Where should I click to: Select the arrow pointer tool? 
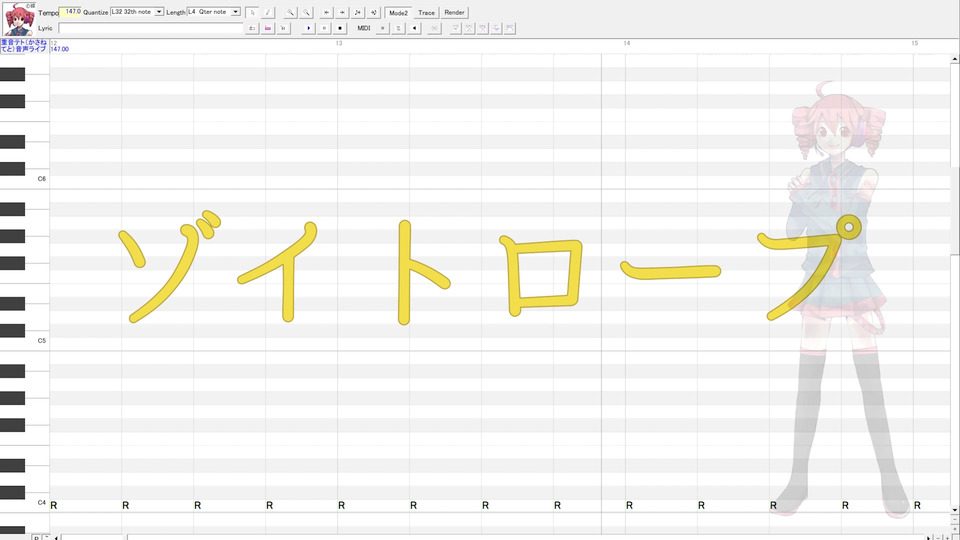(x=252, y=12)
